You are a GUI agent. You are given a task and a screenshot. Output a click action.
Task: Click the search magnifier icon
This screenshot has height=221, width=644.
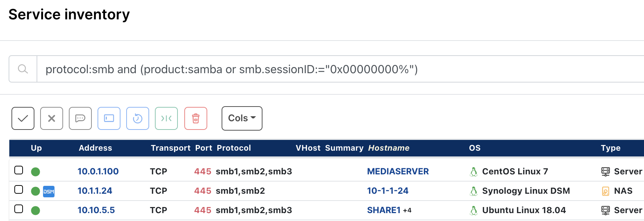(x=23, y=69)
